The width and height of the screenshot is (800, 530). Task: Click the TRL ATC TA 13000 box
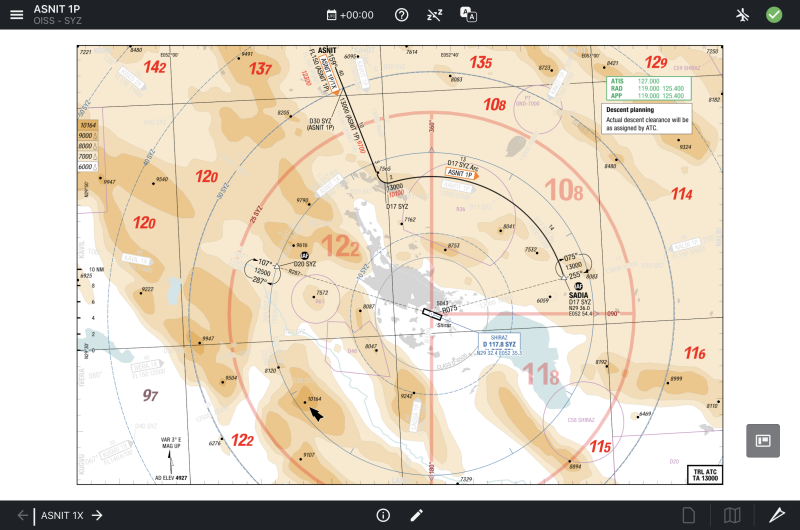coord(705,475)
